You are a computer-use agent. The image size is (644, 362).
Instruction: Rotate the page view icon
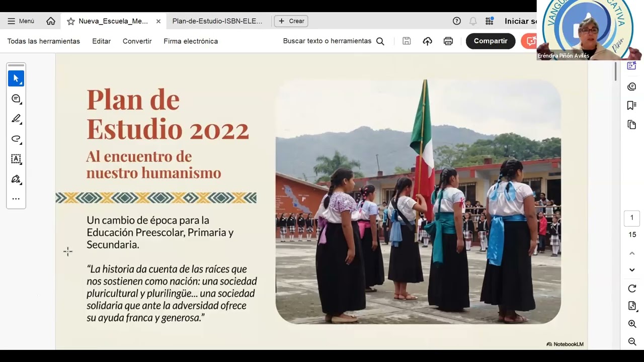pyautogui.click(x=632, y=288)
